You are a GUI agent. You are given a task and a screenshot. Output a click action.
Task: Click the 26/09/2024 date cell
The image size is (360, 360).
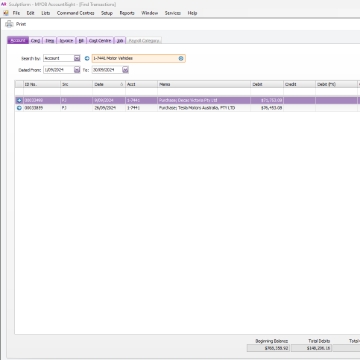(x=109, y=108)
